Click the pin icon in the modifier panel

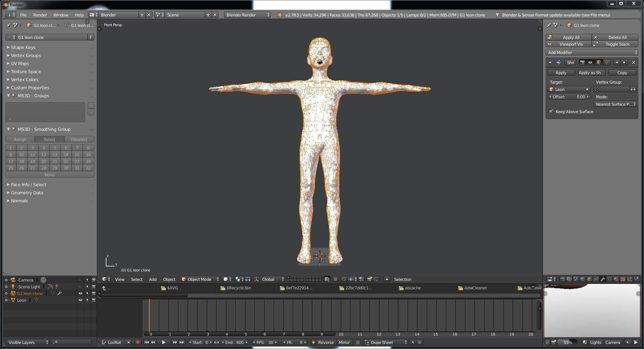coord(549,25)
